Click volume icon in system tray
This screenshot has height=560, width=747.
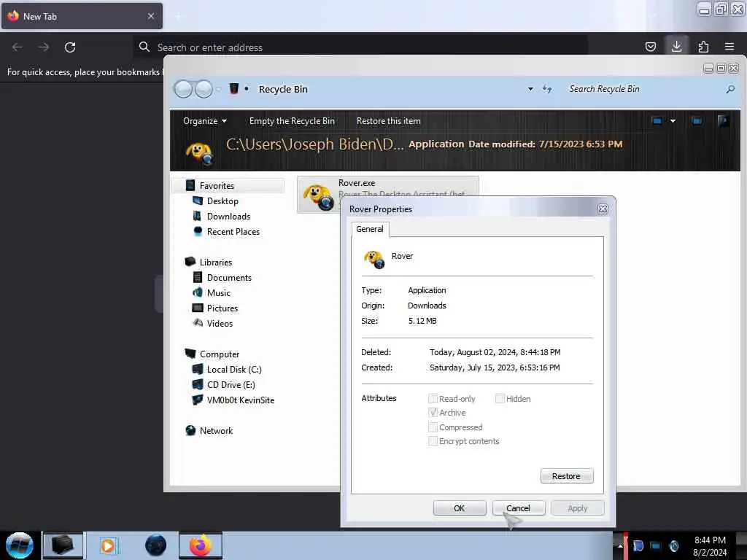(673, 545)
